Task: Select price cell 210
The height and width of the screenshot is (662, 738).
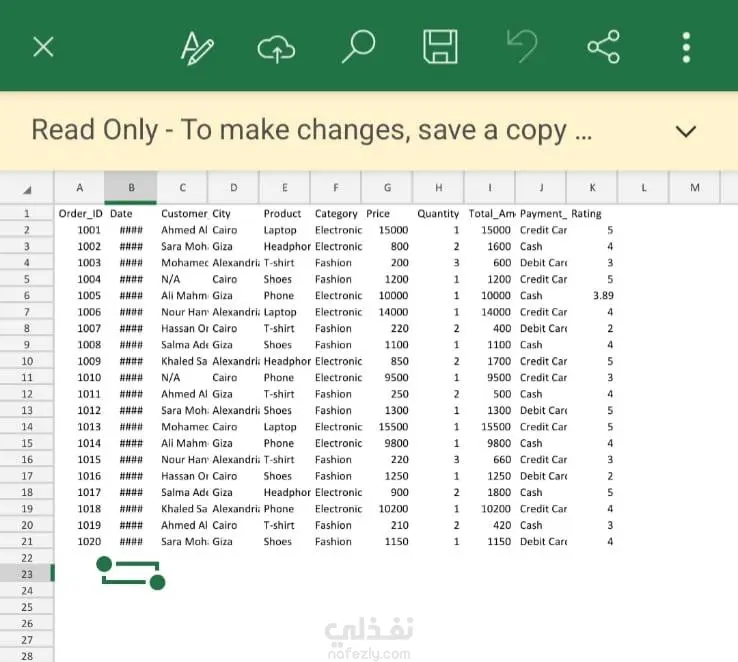Action: tap(387, 525)
